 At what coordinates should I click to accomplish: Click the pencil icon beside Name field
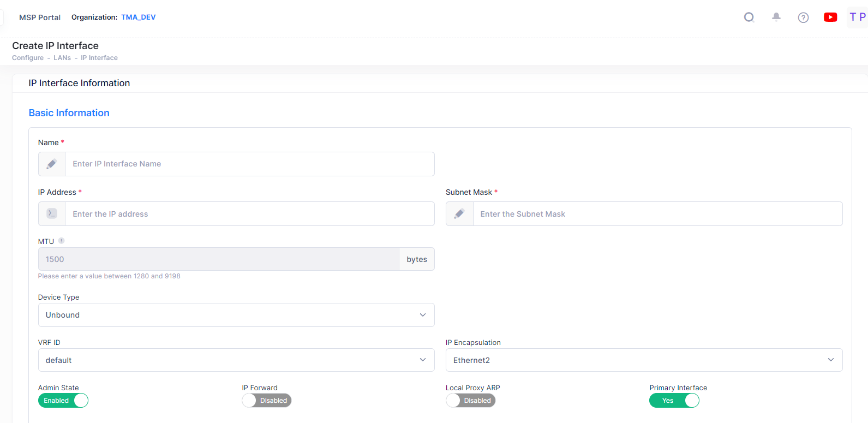[x=52, y=164]
